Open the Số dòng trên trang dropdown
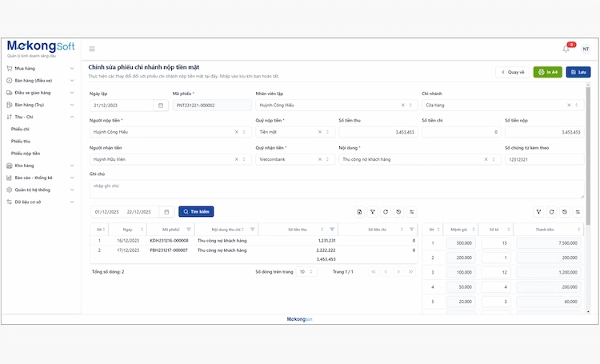The width and height of the screenshot is (600, 364). [x=307, y=272]
